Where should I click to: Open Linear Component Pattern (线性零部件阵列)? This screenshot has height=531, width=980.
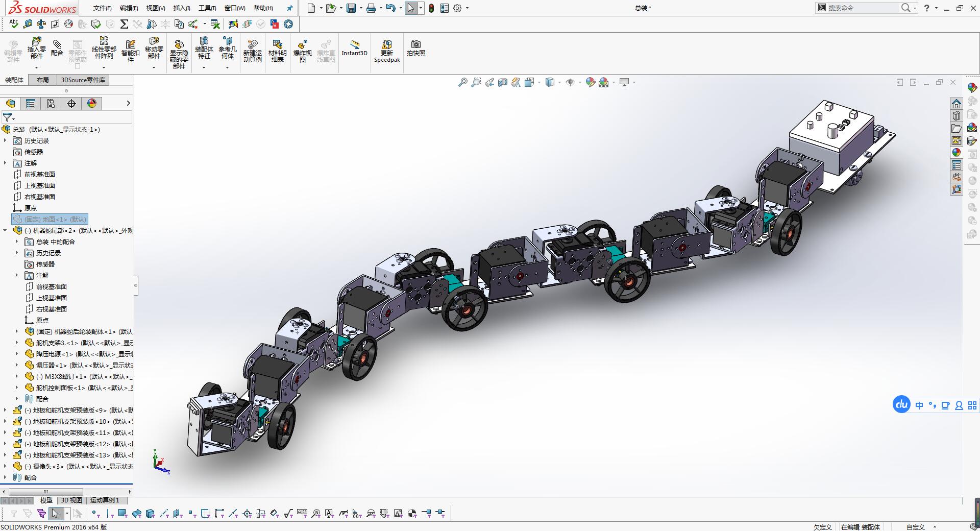coord(104,49)
